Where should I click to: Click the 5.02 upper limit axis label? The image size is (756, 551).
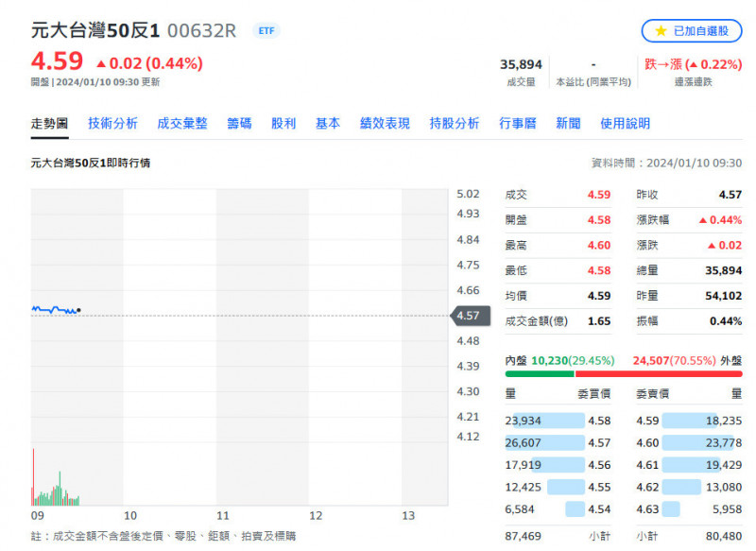pyautogui.click(x=468, y=195)
